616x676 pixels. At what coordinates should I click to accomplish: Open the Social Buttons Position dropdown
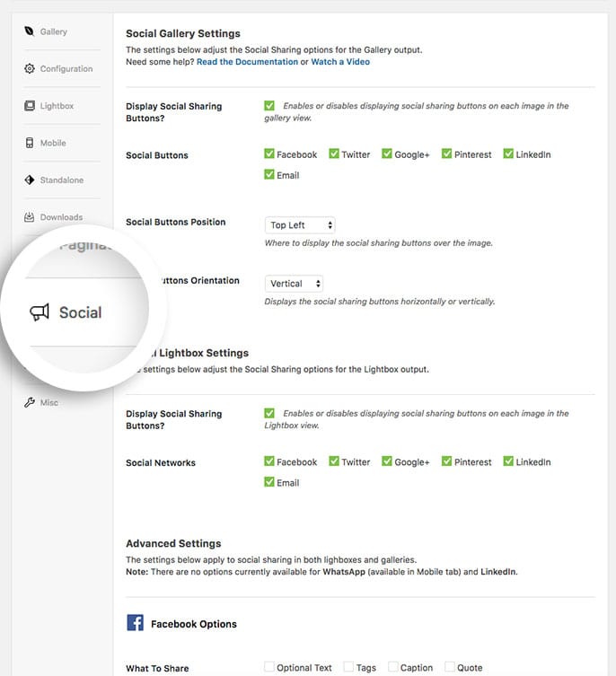(300, 225)
